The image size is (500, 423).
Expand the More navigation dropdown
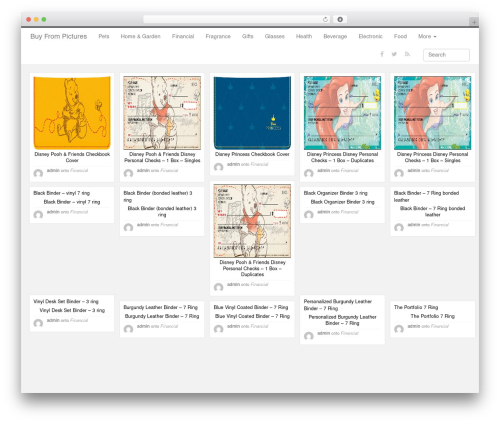coord(427,36)
